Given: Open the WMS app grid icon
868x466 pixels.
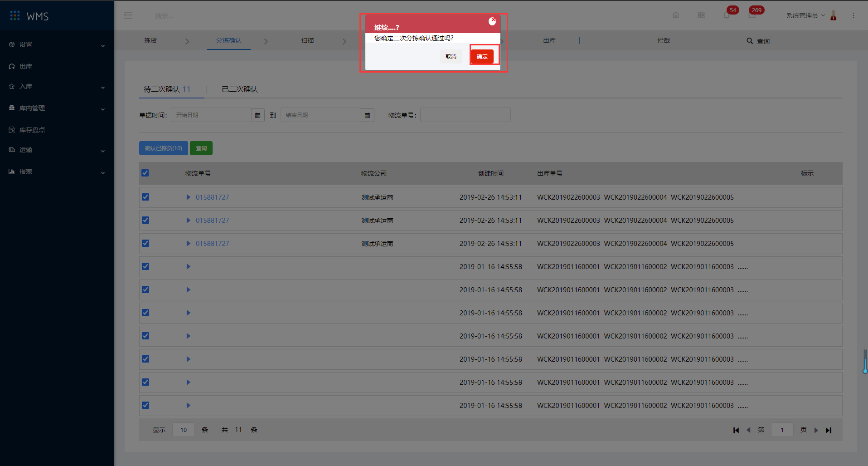Looking at the screenshot, I should [x=15, y=16].
